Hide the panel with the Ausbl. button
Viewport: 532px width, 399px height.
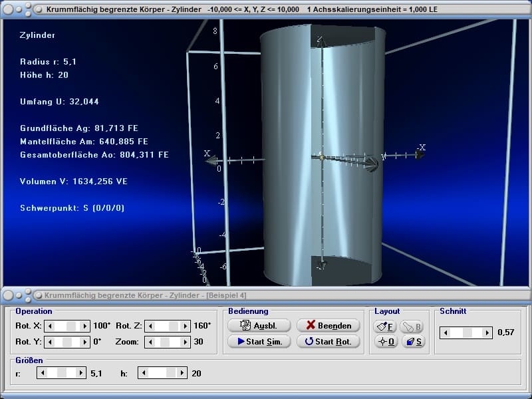[259, 325]
